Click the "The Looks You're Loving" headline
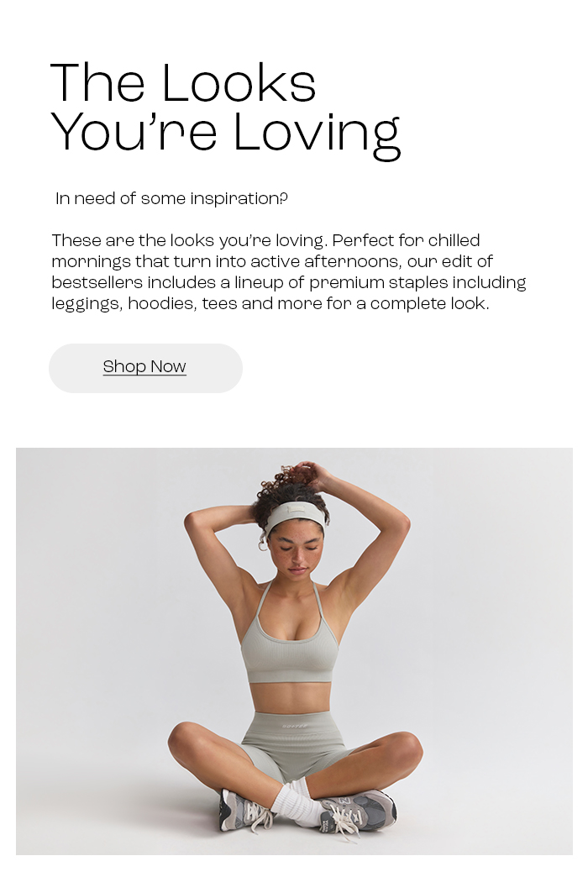This screenshot has width=588, height=877. tap(225, 109)
